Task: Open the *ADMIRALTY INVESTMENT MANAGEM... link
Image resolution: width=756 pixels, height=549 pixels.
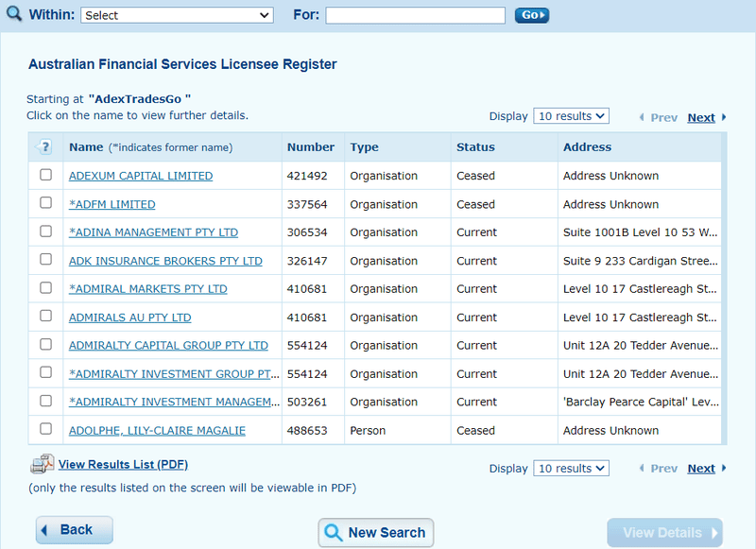Action: 174,402
